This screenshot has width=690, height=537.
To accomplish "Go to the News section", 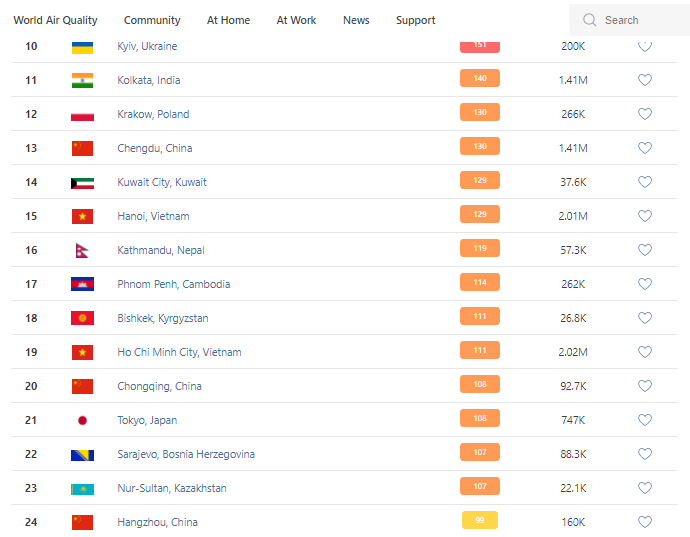I will pos(356,20).
